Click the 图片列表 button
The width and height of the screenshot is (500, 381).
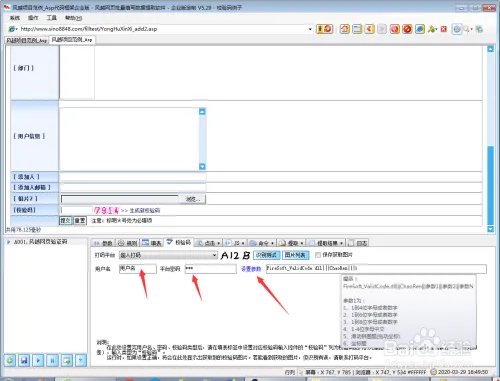[x=296, y=255]
